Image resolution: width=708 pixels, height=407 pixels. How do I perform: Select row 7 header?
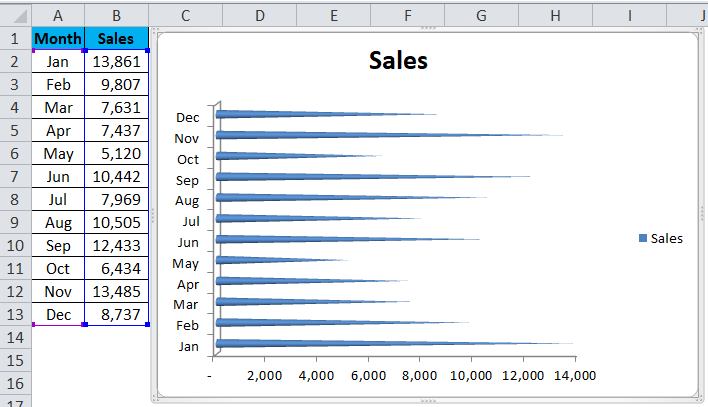(15, 177)
